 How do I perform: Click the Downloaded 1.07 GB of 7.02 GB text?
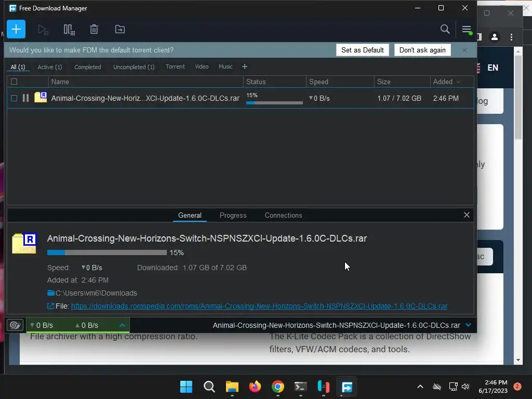[192, 268]
